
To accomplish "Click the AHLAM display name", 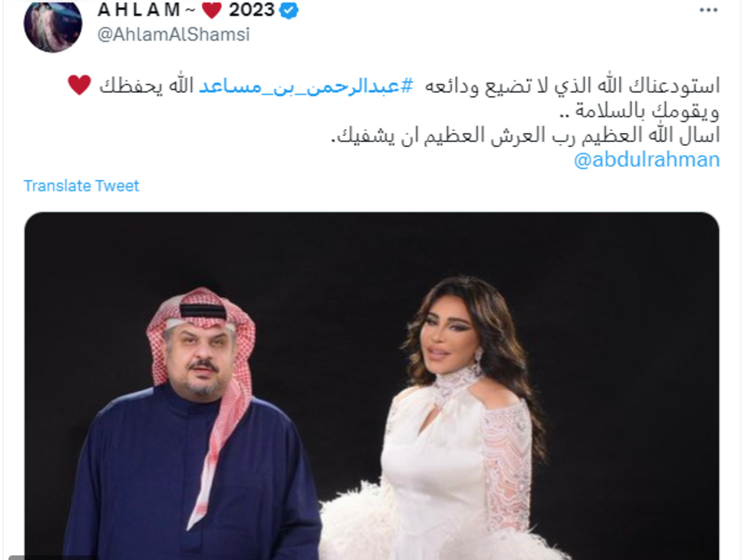I will 139,10.
